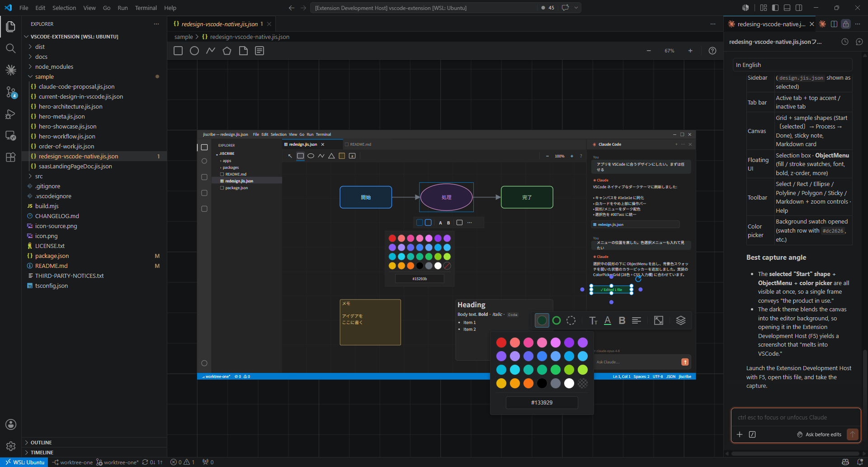This screenshot has height=467, width=868.
Task: Click sample breadcrumb segment
Action: (184, 37)
